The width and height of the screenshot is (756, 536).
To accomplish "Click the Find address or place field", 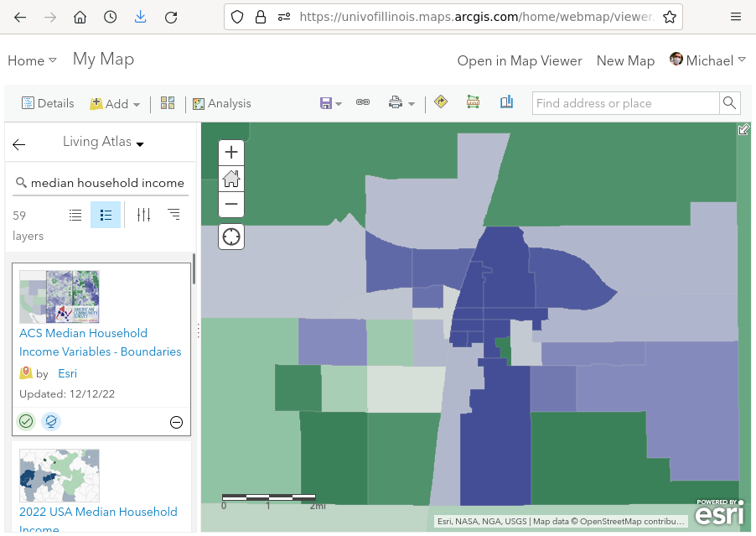I will [625, 103].
